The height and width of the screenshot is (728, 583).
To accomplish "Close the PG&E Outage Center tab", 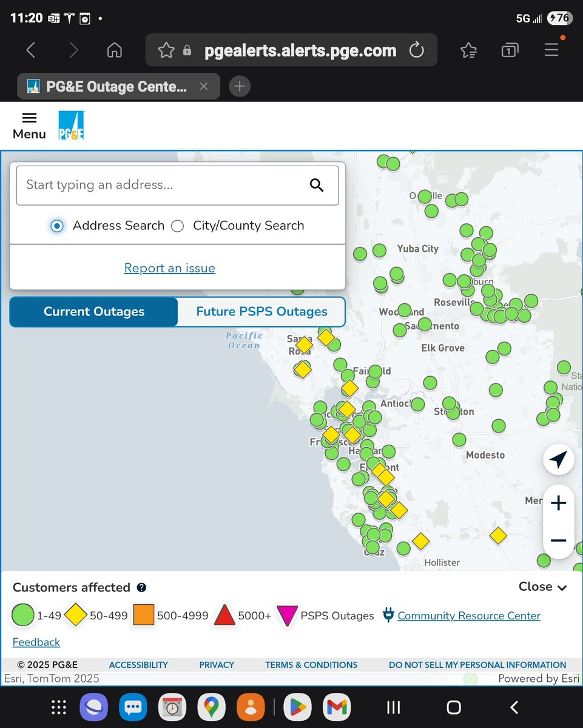I will [204, 87].
